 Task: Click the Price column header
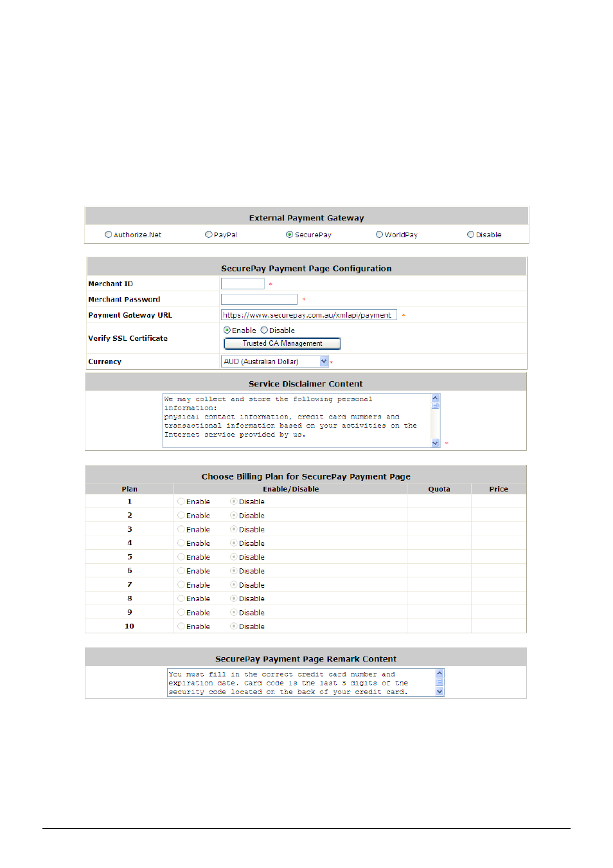(499, 489)
